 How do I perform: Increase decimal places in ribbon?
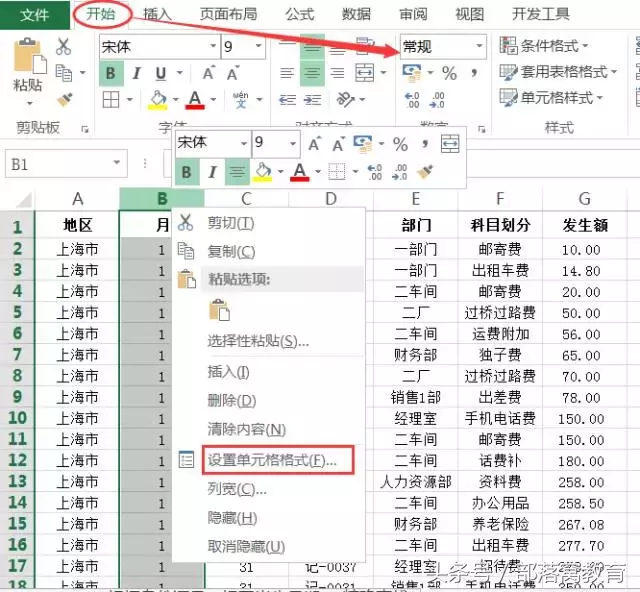[412, 100]
